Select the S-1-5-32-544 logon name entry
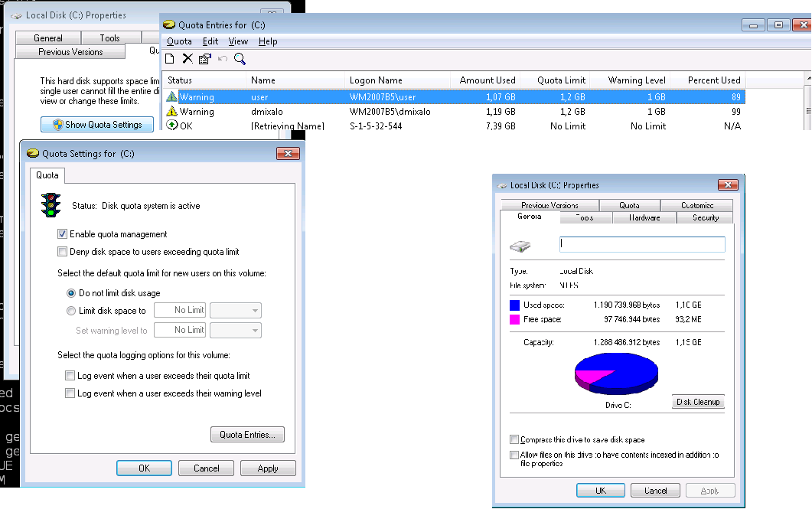812x509 pixels. coord(376,126)
